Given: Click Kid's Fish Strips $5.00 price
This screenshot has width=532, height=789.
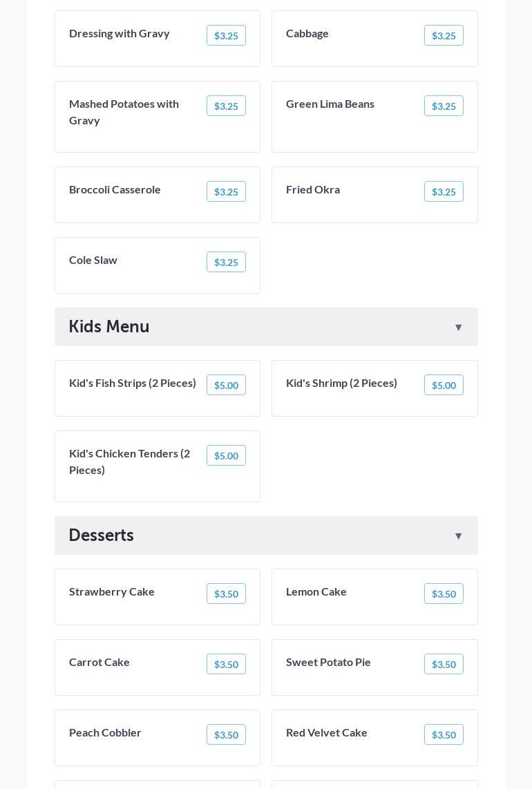Looking at the screenshot, I should [x=226, y=386].
